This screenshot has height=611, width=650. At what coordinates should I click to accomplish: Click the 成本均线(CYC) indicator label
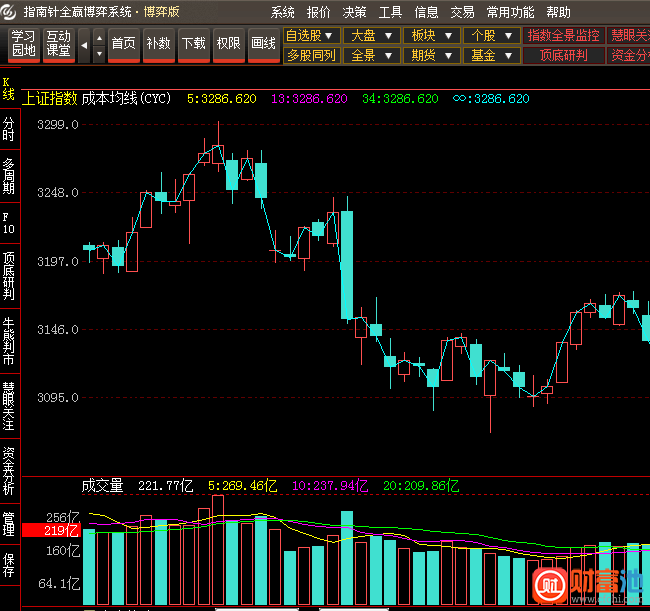tap(126, 99)
